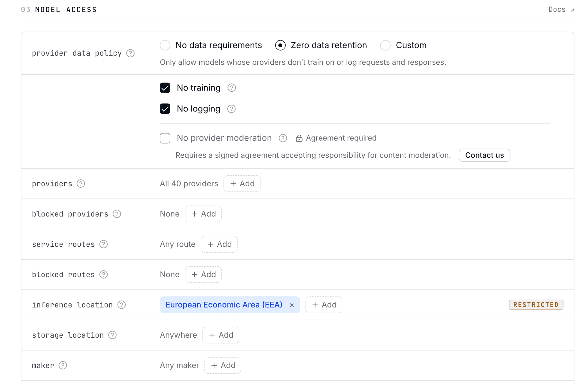Screen dimensions: 588x384
Task: Uncheck the No training checkbox
Action: coord(165,88)
